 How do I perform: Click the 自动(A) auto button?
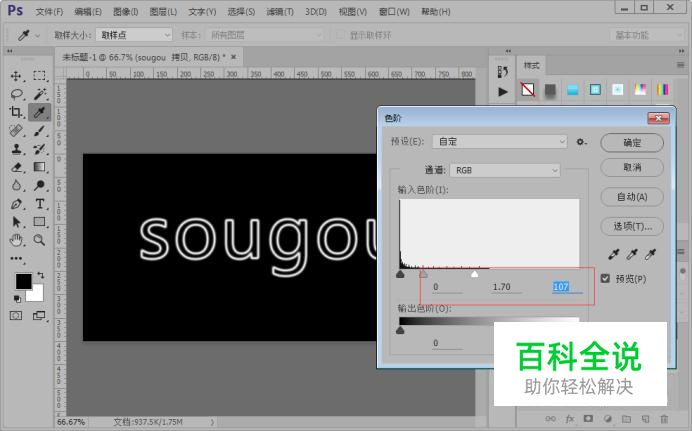[632, 197]
